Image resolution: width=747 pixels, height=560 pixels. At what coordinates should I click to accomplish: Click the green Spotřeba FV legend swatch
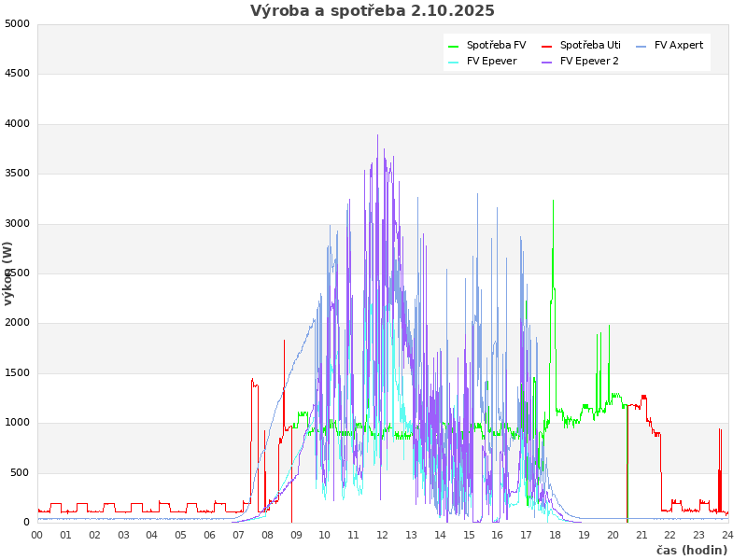pyautogui.click(x=454, y=46)
